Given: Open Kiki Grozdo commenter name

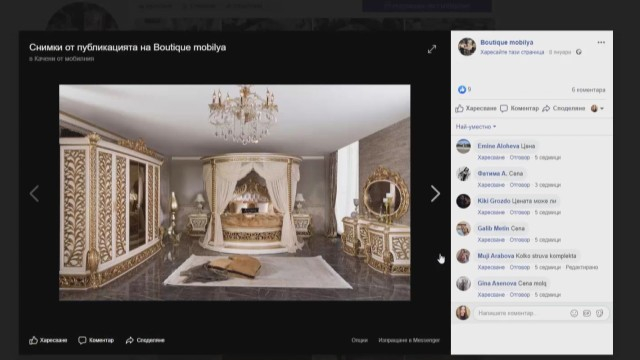Looking at the screenshot, I should coord(494,201).
